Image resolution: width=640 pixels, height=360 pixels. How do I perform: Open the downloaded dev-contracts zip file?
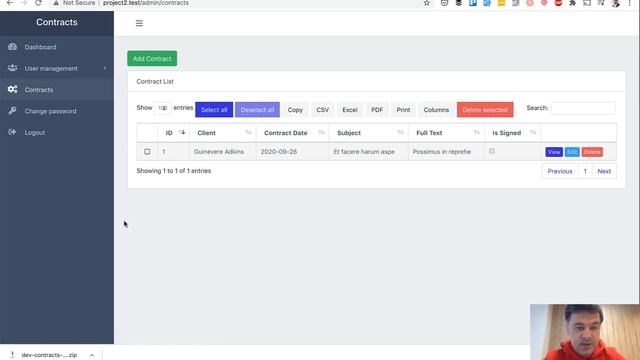point(49,355)
